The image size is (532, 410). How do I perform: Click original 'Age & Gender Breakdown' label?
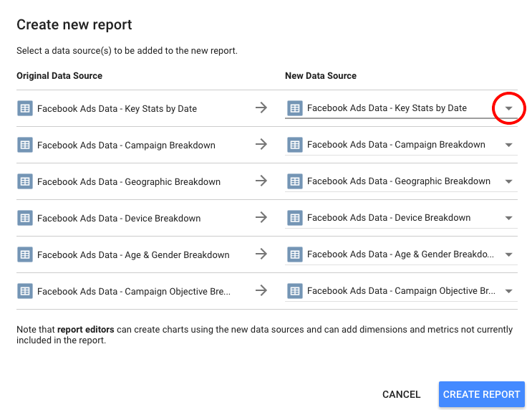tap(133, 254)
